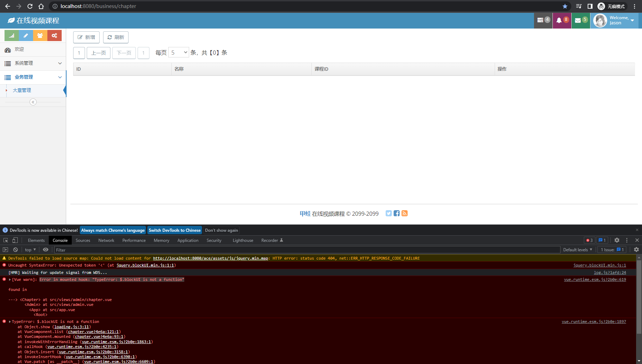Open the Memory tab in DevTools
The height and width of the screenshot is (364, 642).
coord(161,240)
